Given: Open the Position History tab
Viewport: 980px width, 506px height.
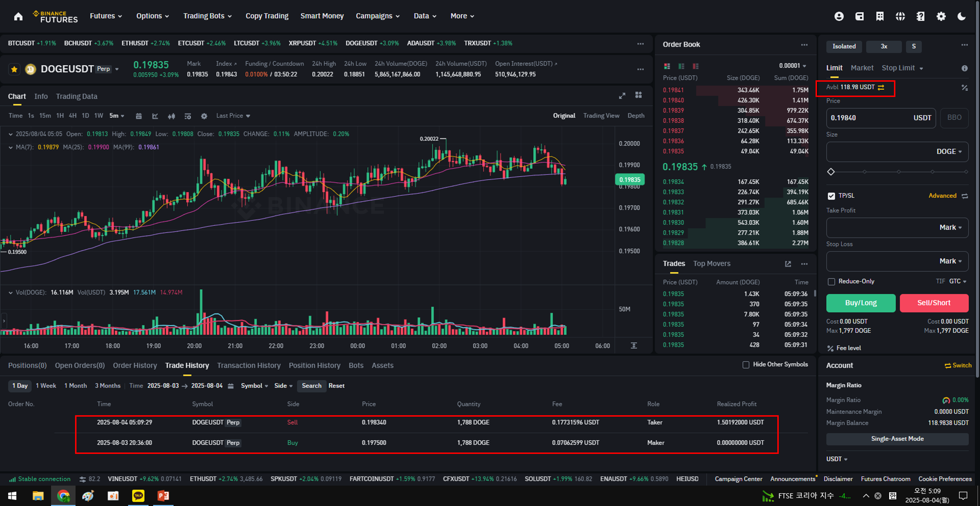Looking at the screenshot, I should tap(314, 366).
